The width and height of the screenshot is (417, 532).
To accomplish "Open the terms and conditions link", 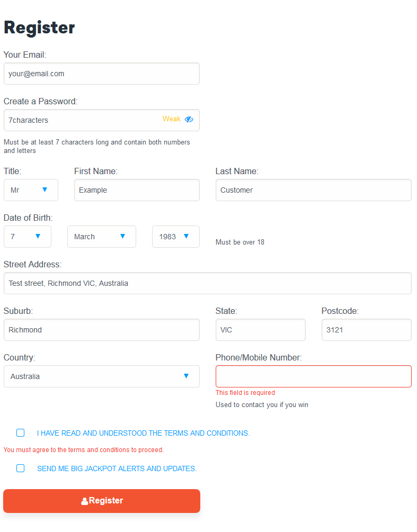I will pos(143,433).
